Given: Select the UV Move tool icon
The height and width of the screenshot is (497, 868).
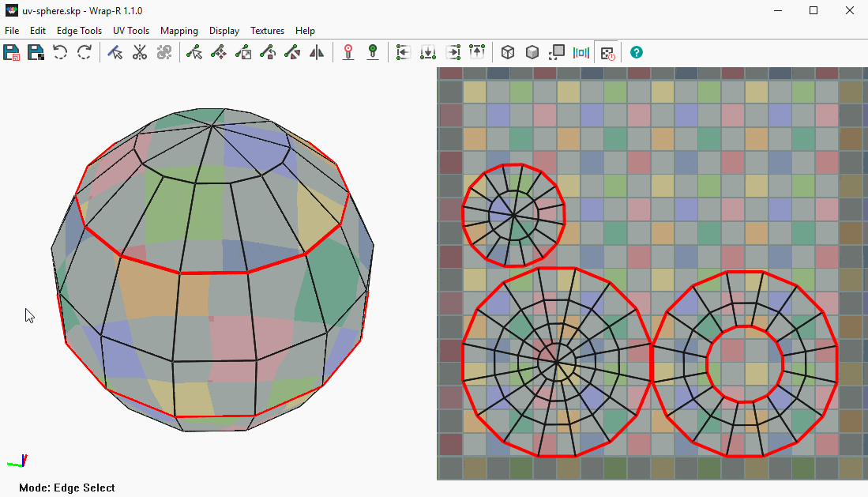Looking at the screenshot, I should [219, 53].
